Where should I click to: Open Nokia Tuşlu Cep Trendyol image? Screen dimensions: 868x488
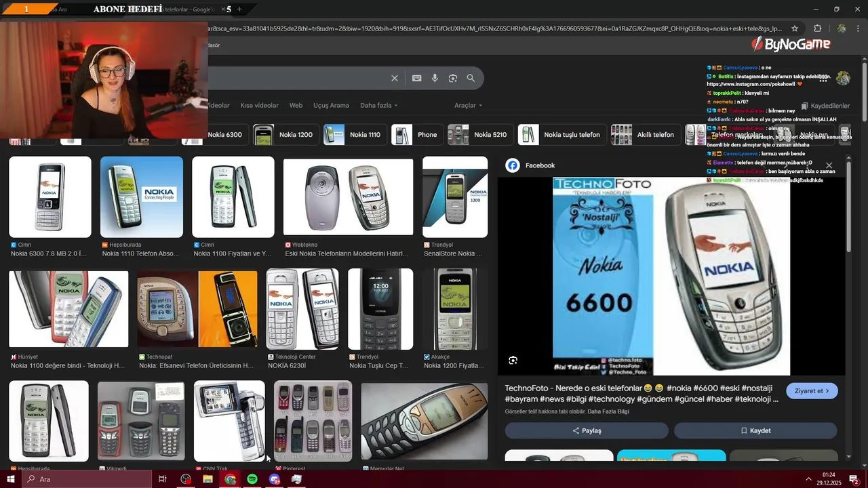coord(380,309)
